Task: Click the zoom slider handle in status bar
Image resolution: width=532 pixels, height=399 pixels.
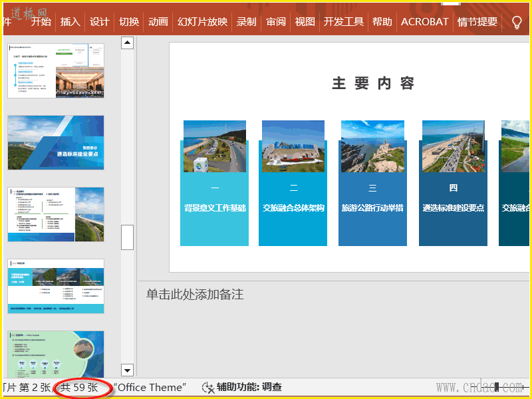Action: 497,387
